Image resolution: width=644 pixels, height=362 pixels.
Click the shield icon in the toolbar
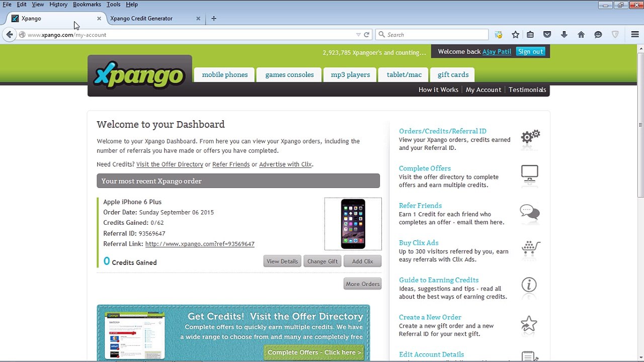(615, 35)
